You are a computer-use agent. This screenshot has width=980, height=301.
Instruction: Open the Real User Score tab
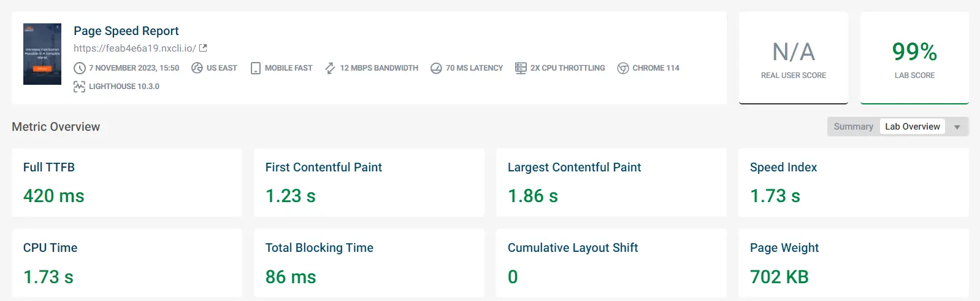point(794,58)
